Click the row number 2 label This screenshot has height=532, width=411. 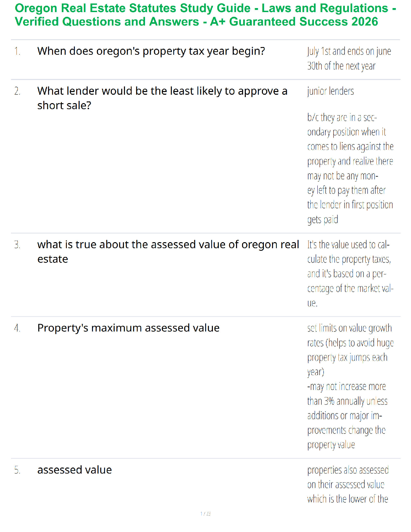point(17,91)
